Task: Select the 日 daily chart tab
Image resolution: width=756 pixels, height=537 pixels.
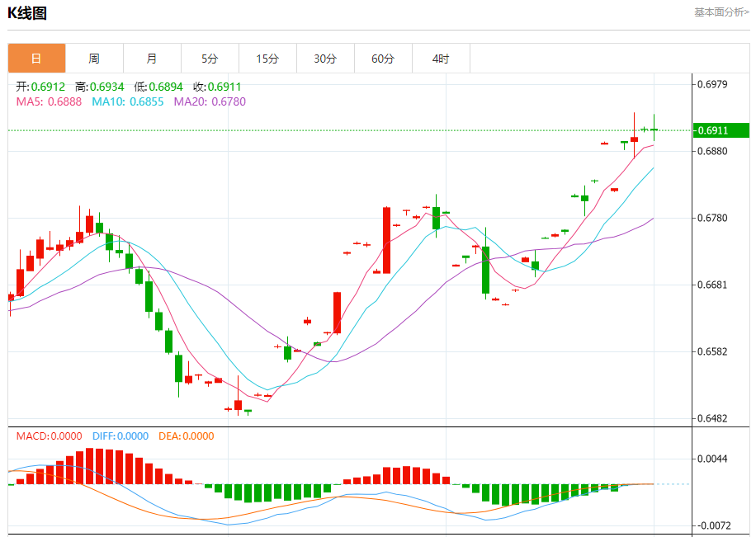Action: tap(36, 59)
